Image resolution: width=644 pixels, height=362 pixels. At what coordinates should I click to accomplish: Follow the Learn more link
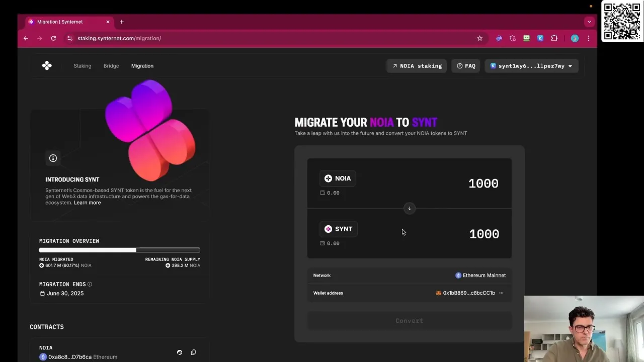point(87,203)
